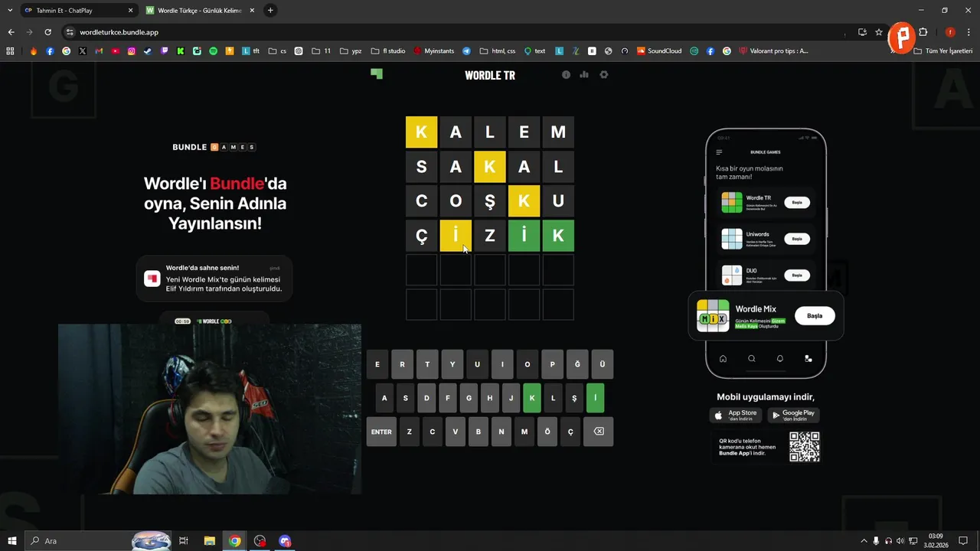Switch to the Wordle Türkçe tab

click(201, 11)
